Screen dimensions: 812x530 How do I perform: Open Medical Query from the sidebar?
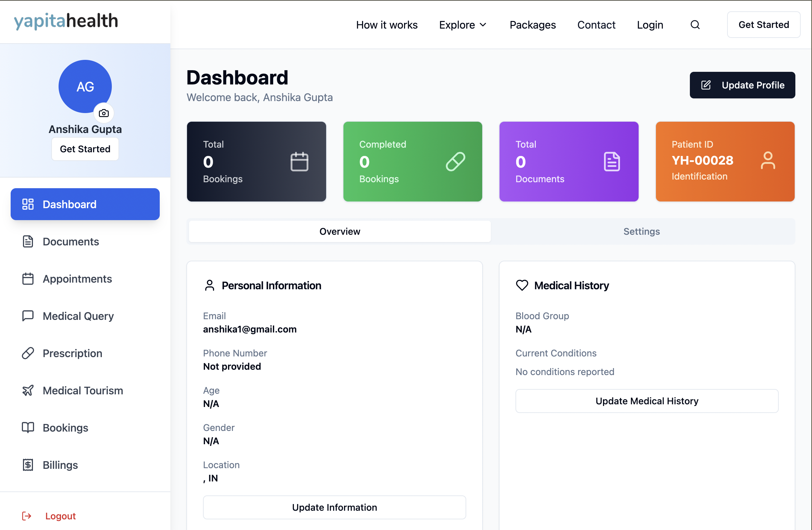coord(85,316)
